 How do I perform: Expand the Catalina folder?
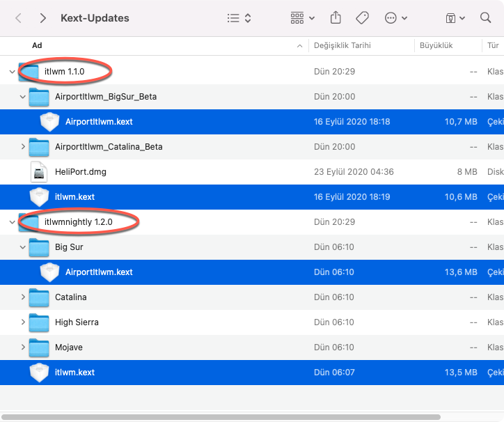(x=23, y=297)
